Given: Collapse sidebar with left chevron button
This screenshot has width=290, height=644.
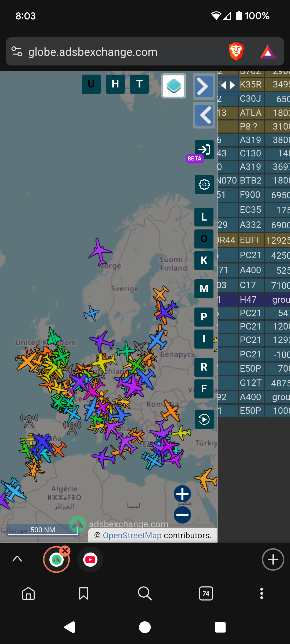Looking at the screenshot, I should coord(204,115).
